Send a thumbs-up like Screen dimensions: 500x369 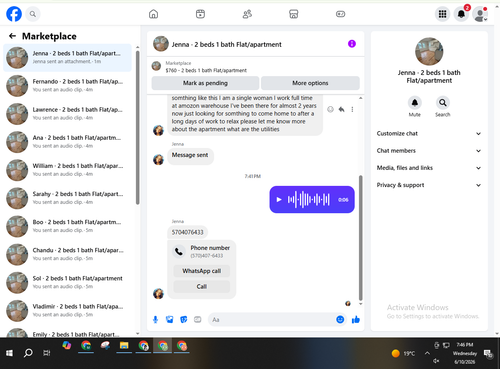click(x=356, y=320)
